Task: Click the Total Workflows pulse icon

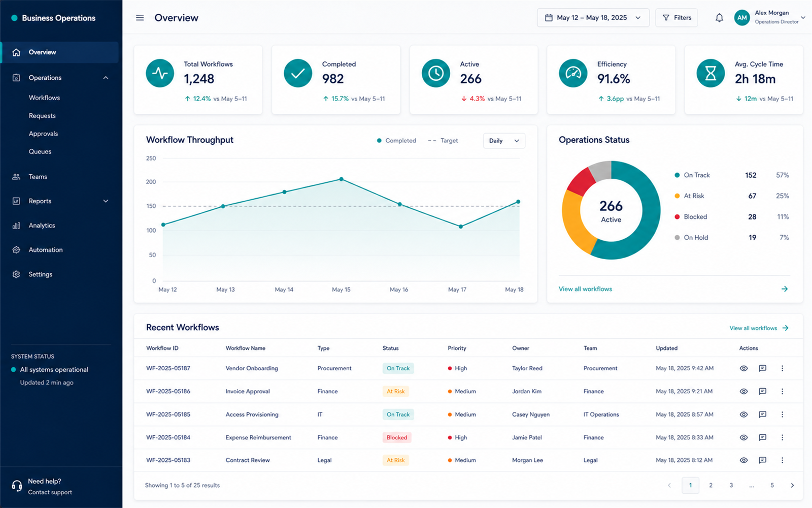Action: (160, 73)
